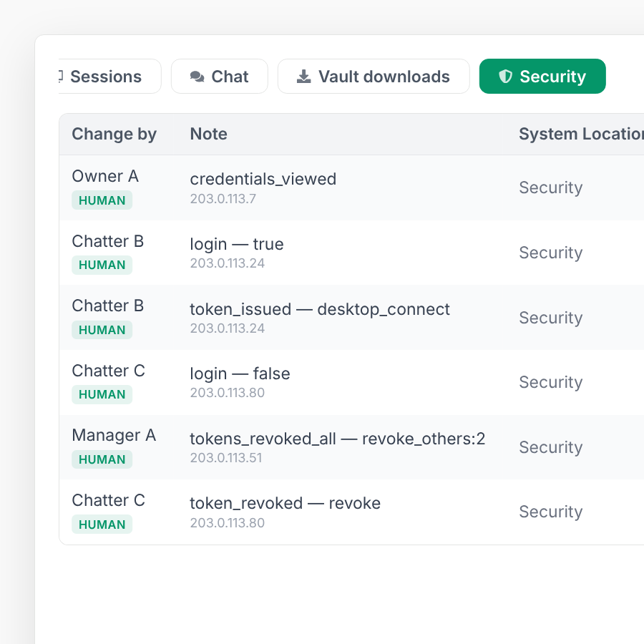Click 203.0.113.24 under login — true
Screen dimensions: 644x644
coord(228,263)
